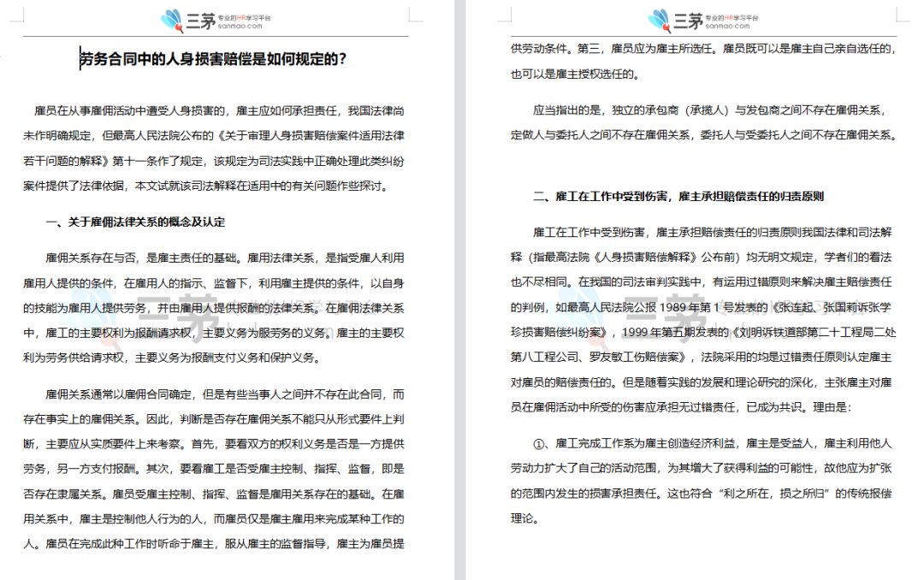The image size is (924, 580).
Task: Click line starting "劳务,另一方支付报酬。其次"
Action: point(214,469)
